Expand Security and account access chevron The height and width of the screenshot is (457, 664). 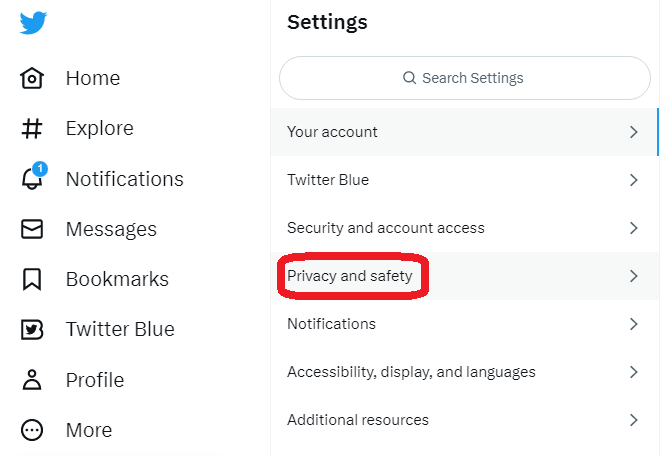pyautogui.click(x=634, y=228)
